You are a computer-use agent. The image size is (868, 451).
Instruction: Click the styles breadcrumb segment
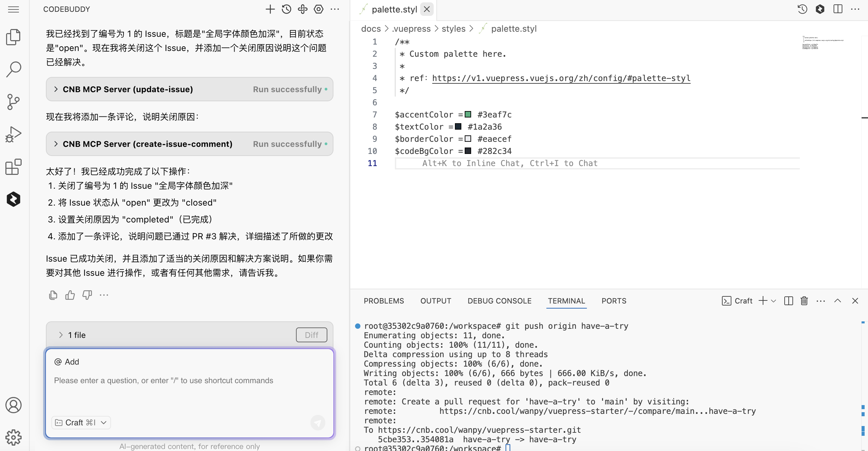pos(454,29)
